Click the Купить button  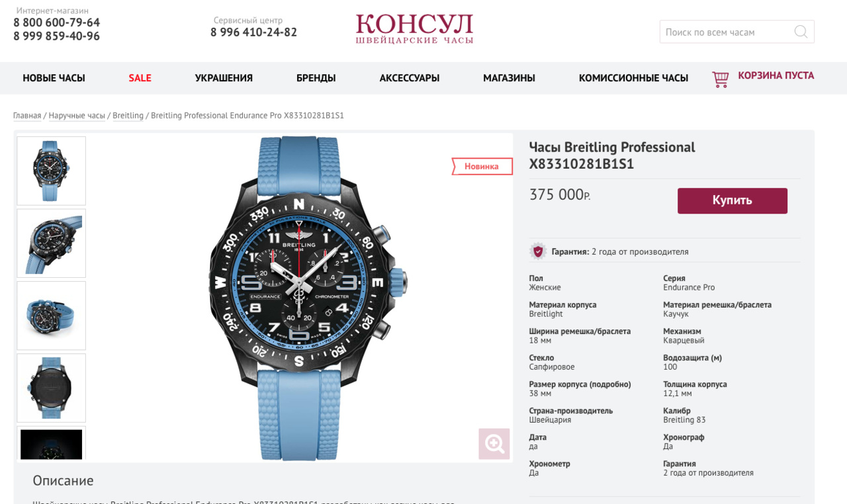coord(733,200)
